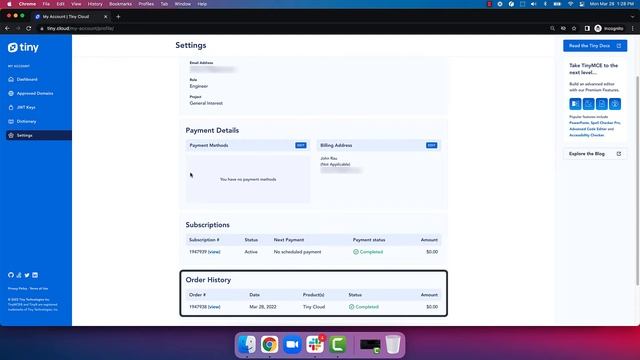This screenshot has height=360, width=640.
Task: Click the Incognito profile indicator
Action: click(609, 28)
